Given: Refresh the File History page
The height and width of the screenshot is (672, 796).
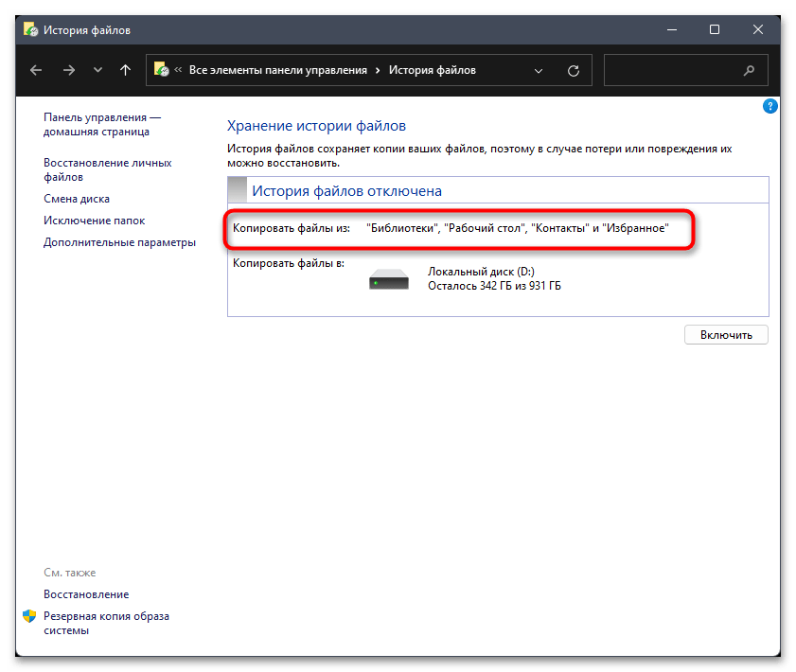Looking at the screenshot, I should point(573,70).
